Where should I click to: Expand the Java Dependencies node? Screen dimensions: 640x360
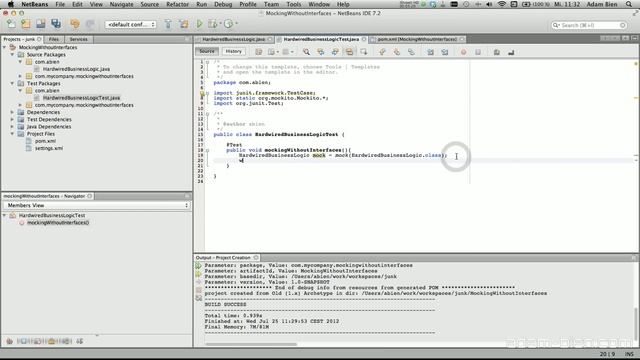pyautogui.click(x=12, y=127)
